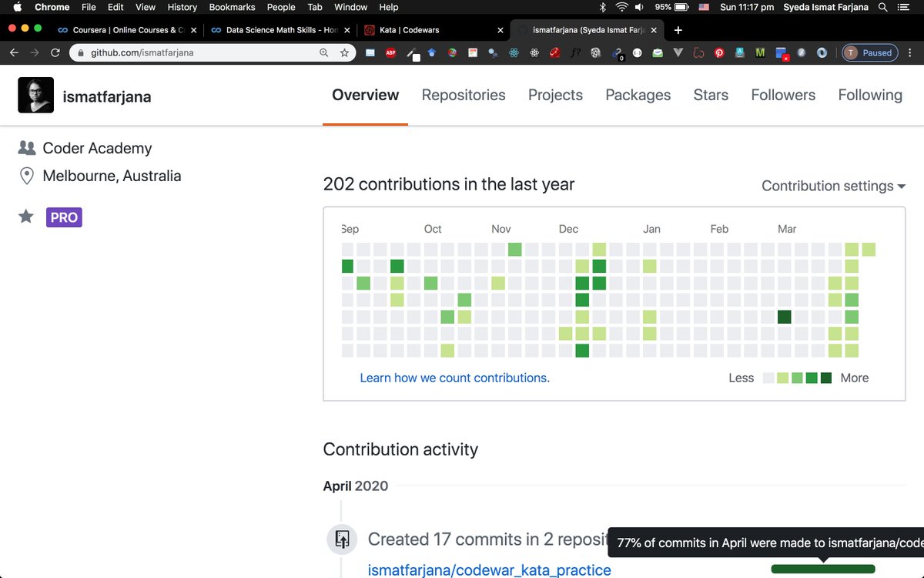Viewport: 924px width, 578px height.
Task: Click the gray legend swatch beside Less
Action: (768, 378)
